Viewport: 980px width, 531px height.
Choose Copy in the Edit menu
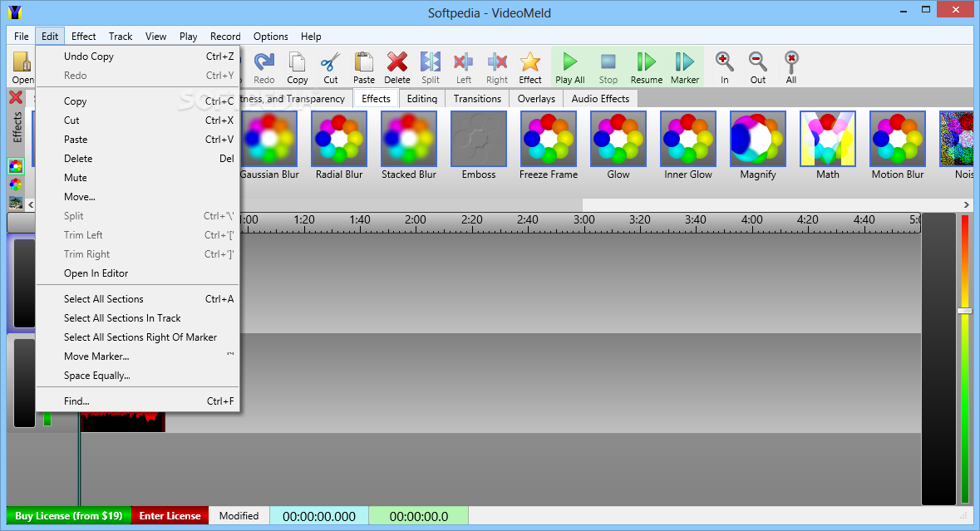(137, 101)
